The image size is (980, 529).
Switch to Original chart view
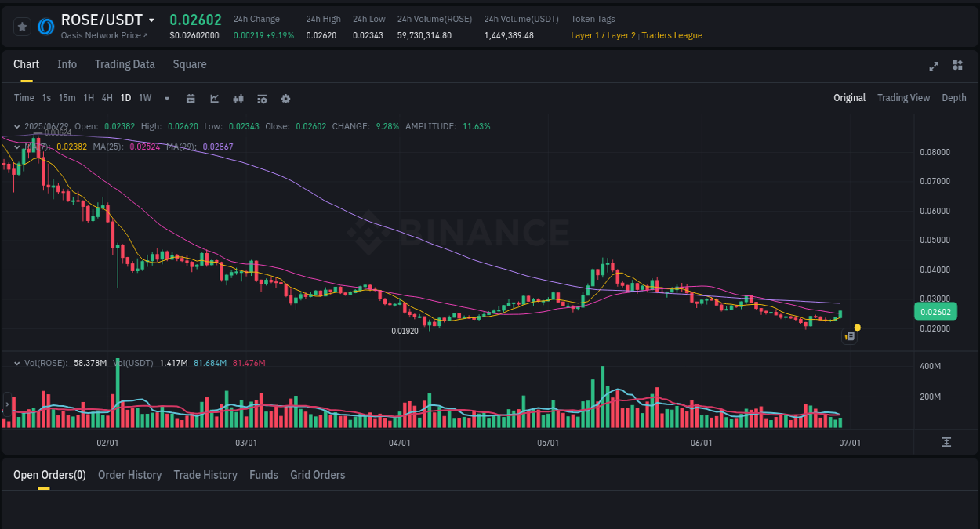[849, 98]
